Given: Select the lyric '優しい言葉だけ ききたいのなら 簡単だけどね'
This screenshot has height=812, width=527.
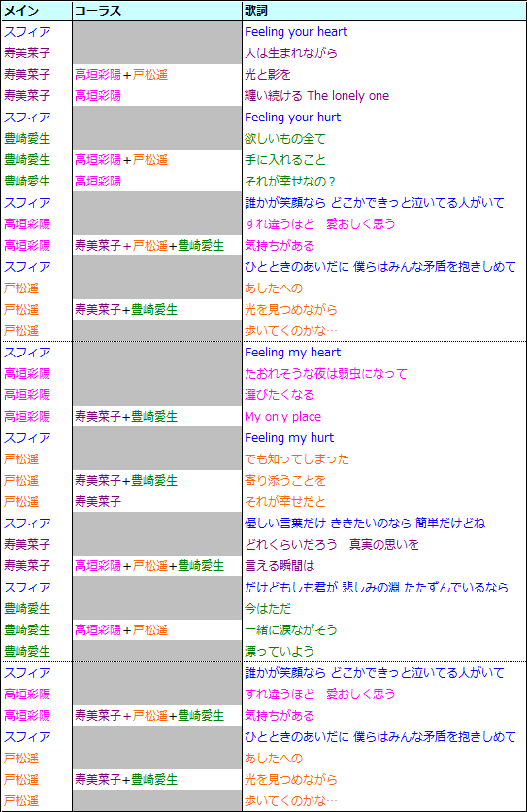Looking at the screenshot, I should click(x=365, y=523).
